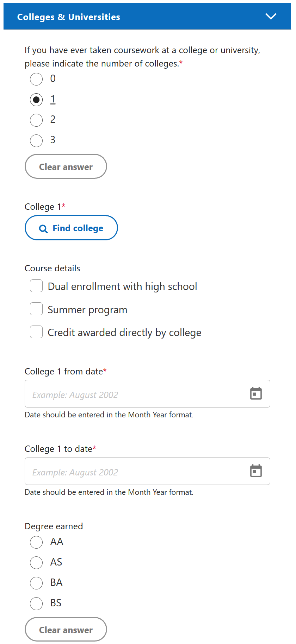Open calendar picker for College 1 from date
Viewport: 296px width, 644px height.
pos(256,393)
